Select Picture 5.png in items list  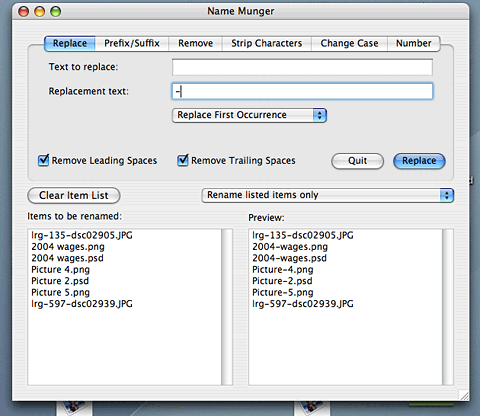coord(60,292)
